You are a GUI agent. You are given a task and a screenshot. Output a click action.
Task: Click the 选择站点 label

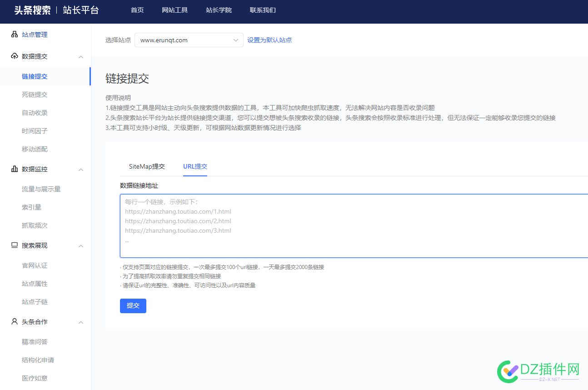point(118,40)
